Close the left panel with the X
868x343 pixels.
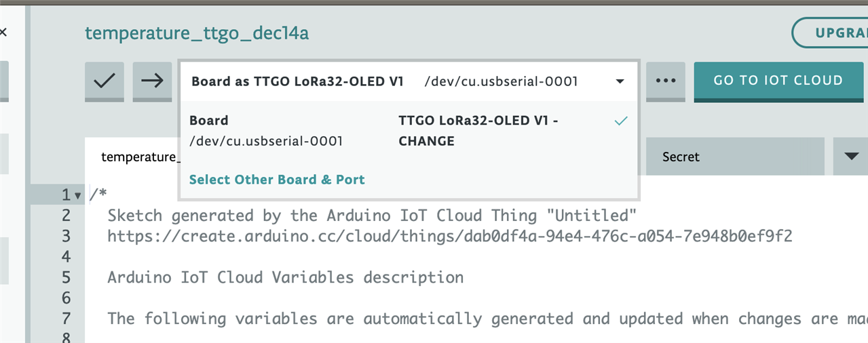coord(3,32)
